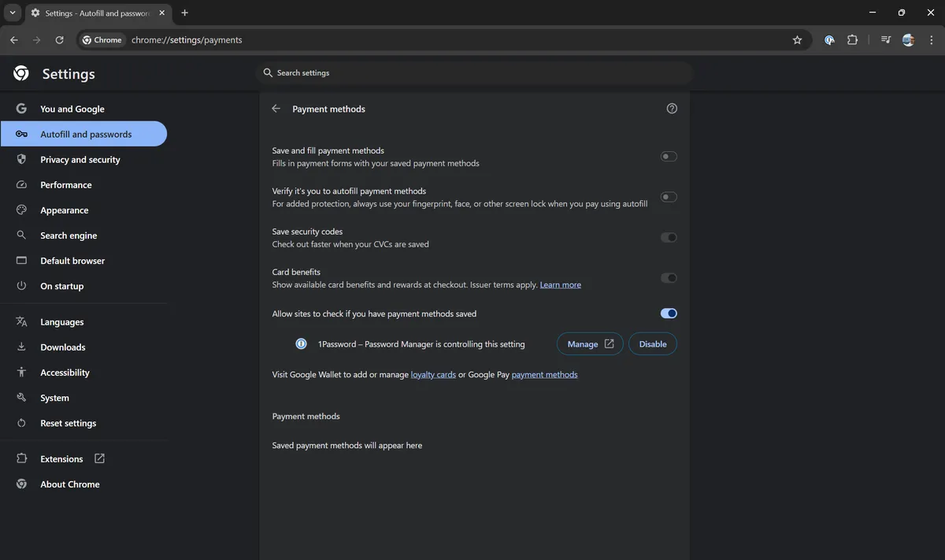Select Appearance in the sidebar
Image resolution: width=945 pixels, height=560 pixels.
click(x=64, y=210)
